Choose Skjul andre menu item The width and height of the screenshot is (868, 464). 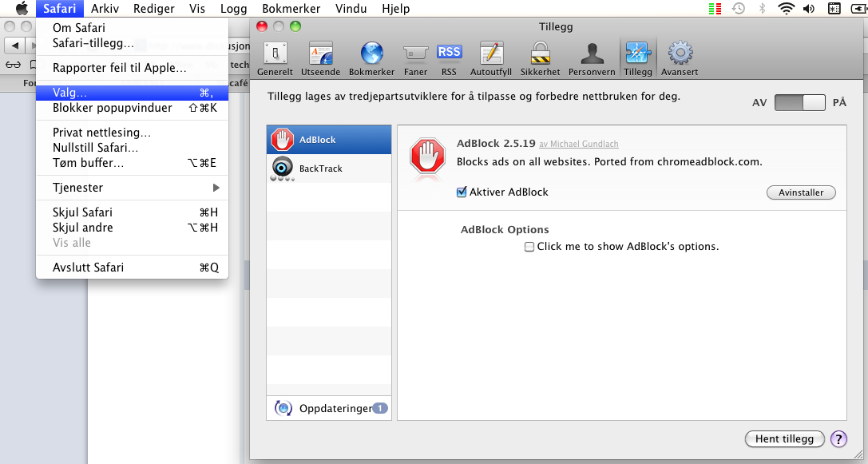coord(133,228)
